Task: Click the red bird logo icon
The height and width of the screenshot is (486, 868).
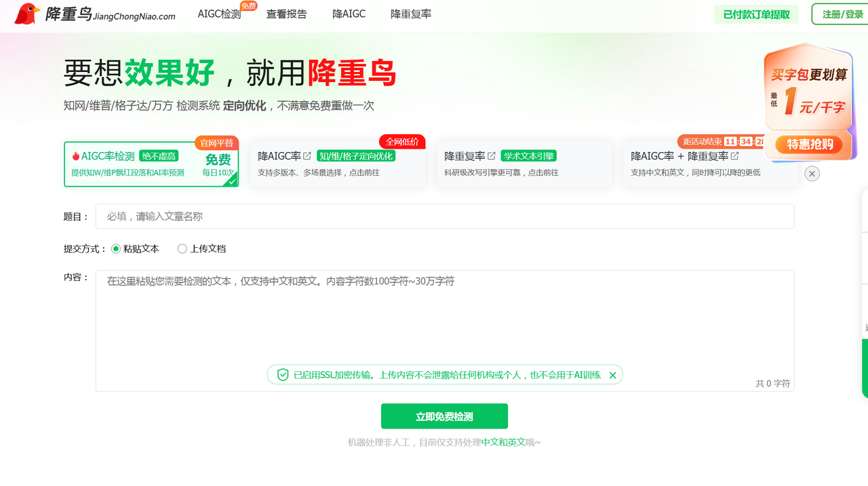Action: [x=27, y=14]
